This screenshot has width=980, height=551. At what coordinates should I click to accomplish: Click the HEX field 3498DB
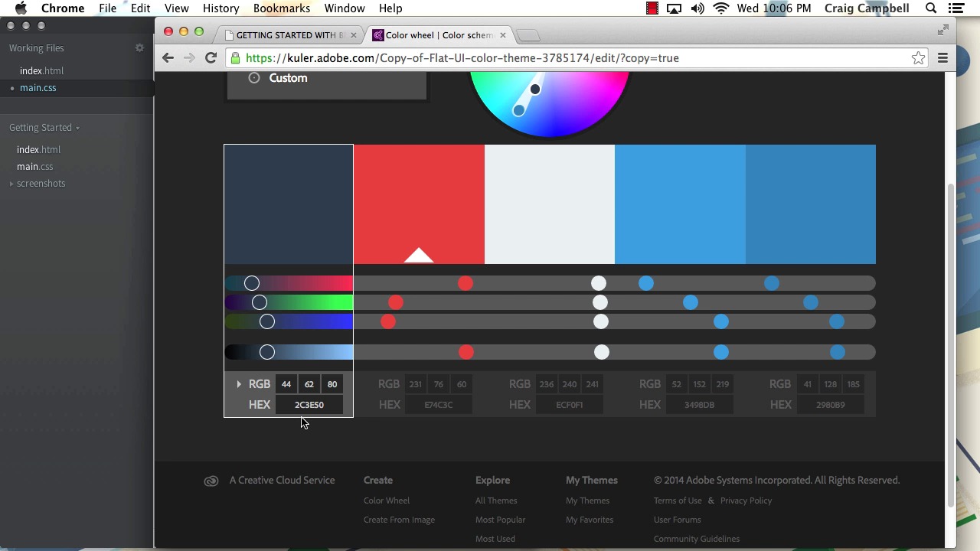click(x=700, y=405)
